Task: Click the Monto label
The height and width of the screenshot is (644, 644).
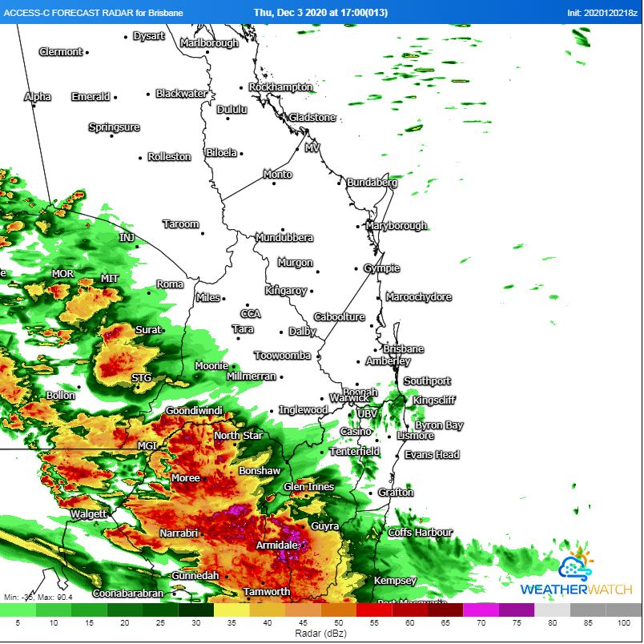Action: (278, 174)
